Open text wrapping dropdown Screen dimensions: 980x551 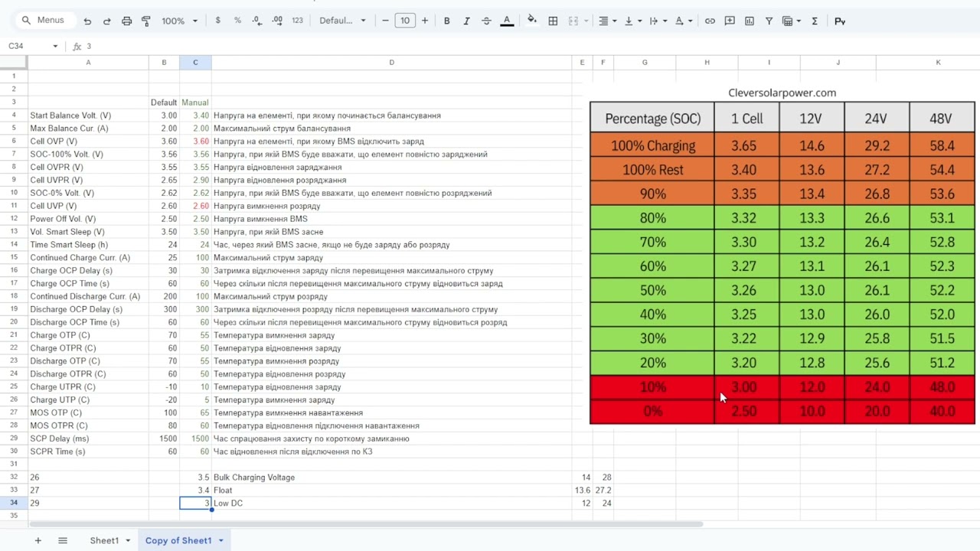(x=658, y=21)
